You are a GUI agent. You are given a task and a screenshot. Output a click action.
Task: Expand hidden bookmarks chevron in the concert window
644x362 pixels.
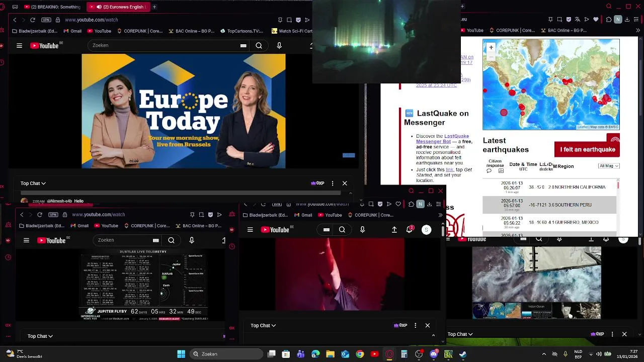pyautogui.click(x=440, y=215)
